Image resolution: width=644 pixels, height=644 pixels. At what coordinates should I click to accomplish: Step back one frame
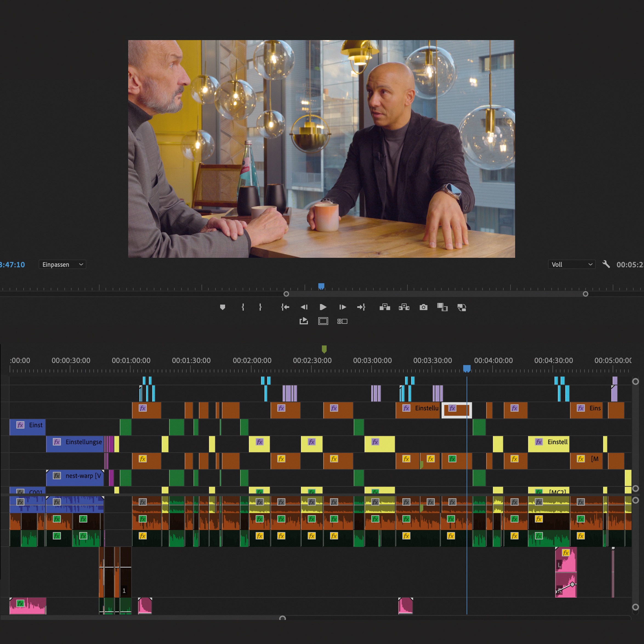click(x=304, y=307)
